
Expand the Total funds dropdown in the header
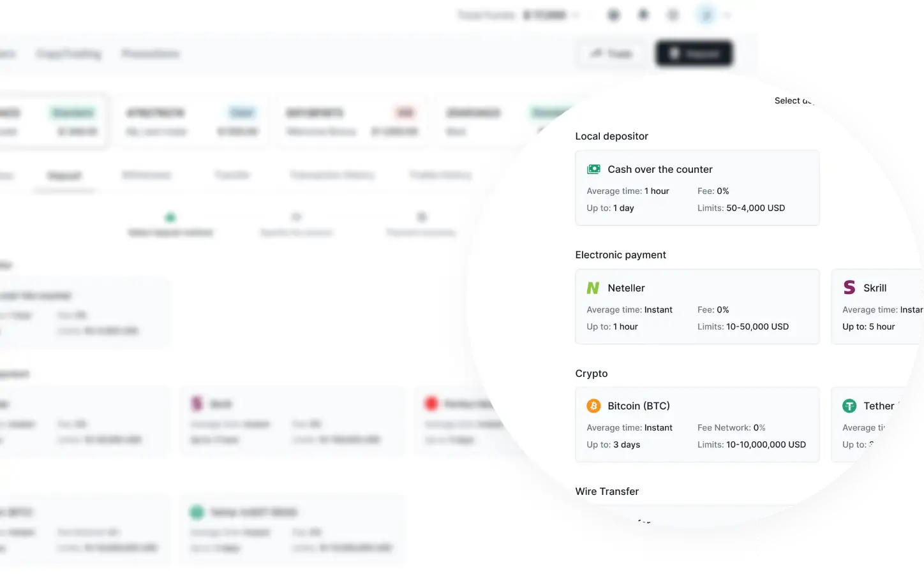576,15
